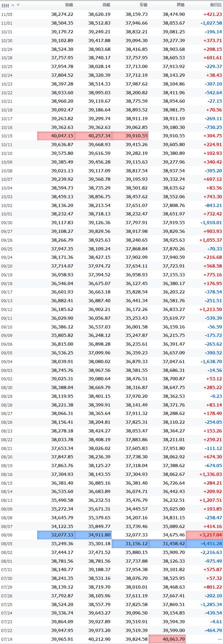
Task: Click the 日付 column header
Action: point(5,5)
